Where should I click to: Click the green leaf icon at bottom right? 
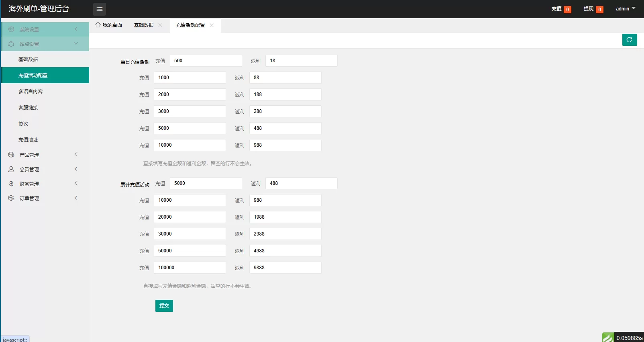point(608,337)
